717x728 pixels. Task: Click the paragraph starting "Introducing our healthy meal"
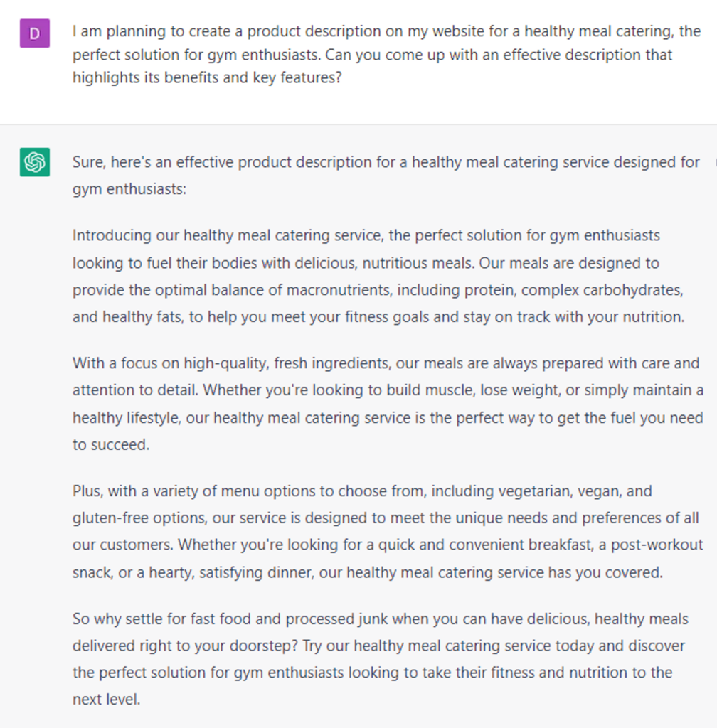[x=377, y=276]
